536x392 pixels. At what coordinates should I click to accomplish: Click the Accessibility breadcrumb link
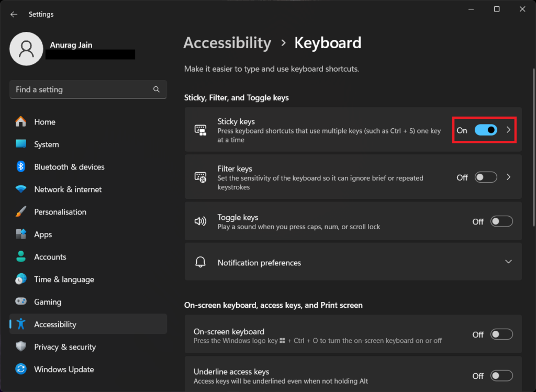click(227, 43)
